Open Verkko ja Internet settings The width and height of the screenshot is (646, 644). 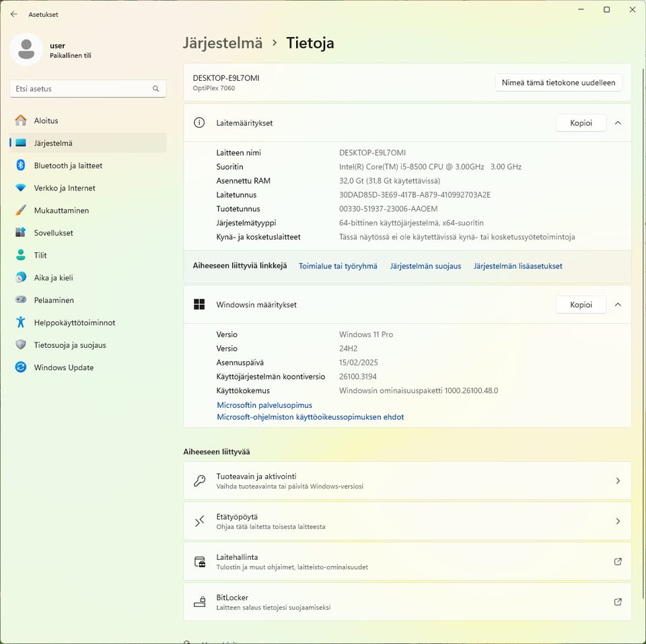point(87,188)
